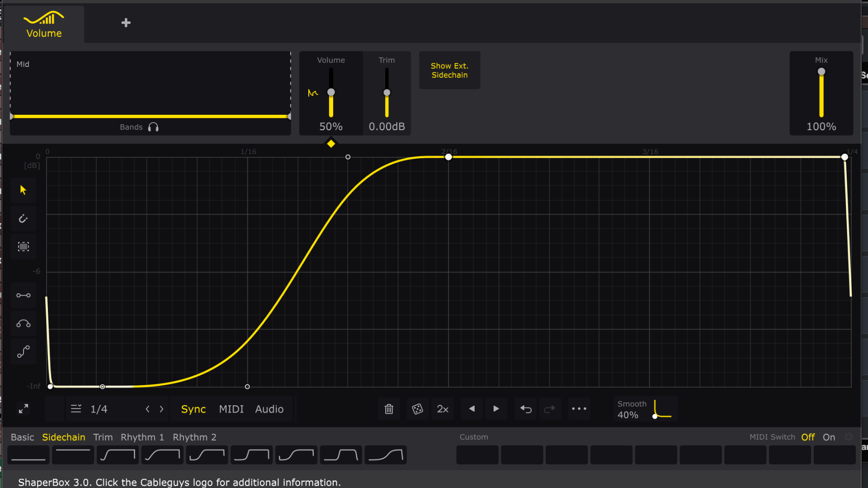Click Show Ext. Sidechain button

449,70
